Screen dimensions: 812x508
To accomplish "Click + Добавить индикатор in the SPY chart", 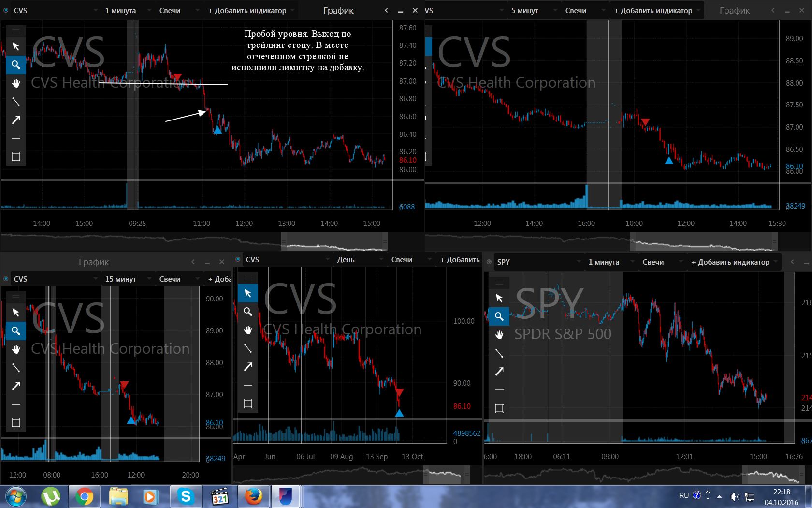I will pyautogui.click(x=731, y=262).
